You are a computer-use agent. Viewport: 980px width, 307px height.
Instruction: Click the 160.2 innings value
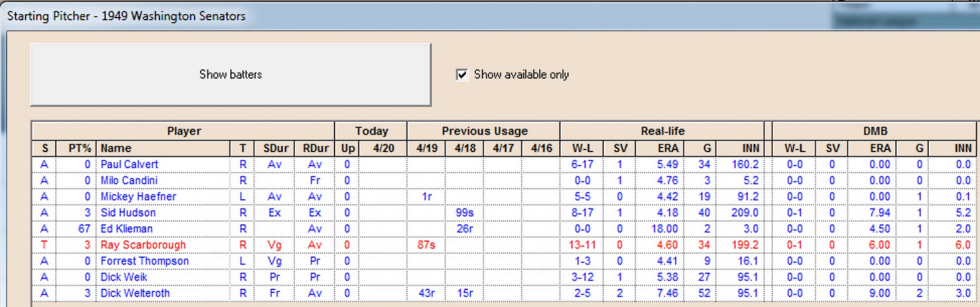tap(746, 164)
